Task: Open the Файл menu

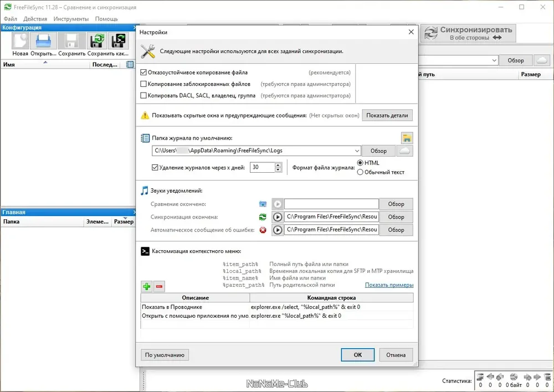Action: point(10,19)
